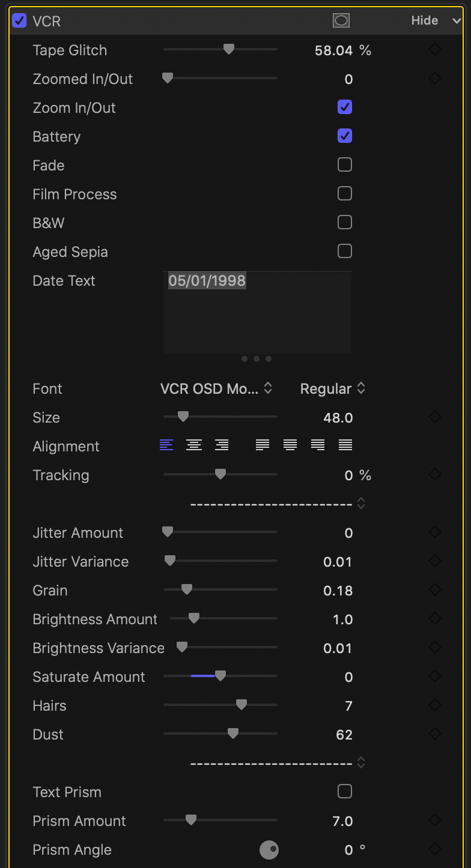Click the Grain keyframe diamond
471x868 pixels.
click(x=435, y=590)
